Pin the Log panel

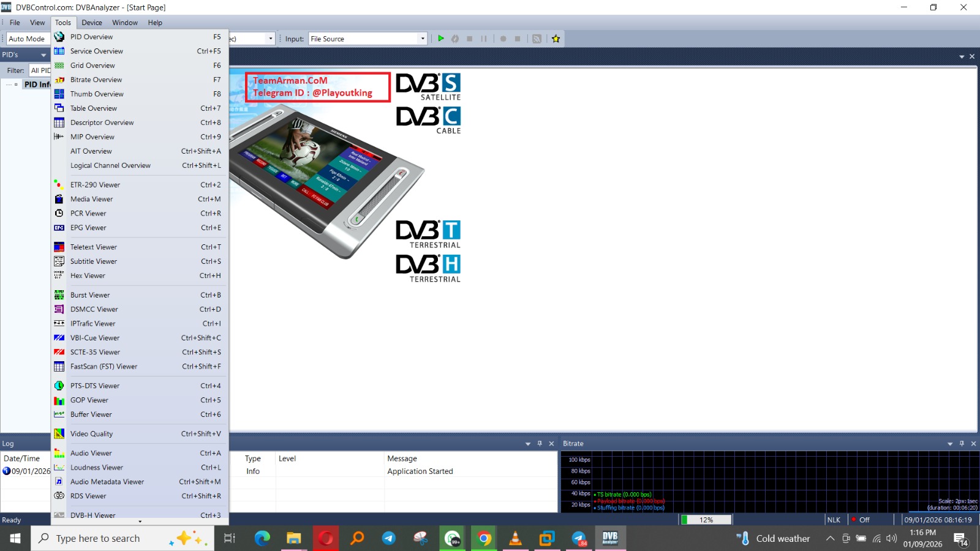[540, 444]
